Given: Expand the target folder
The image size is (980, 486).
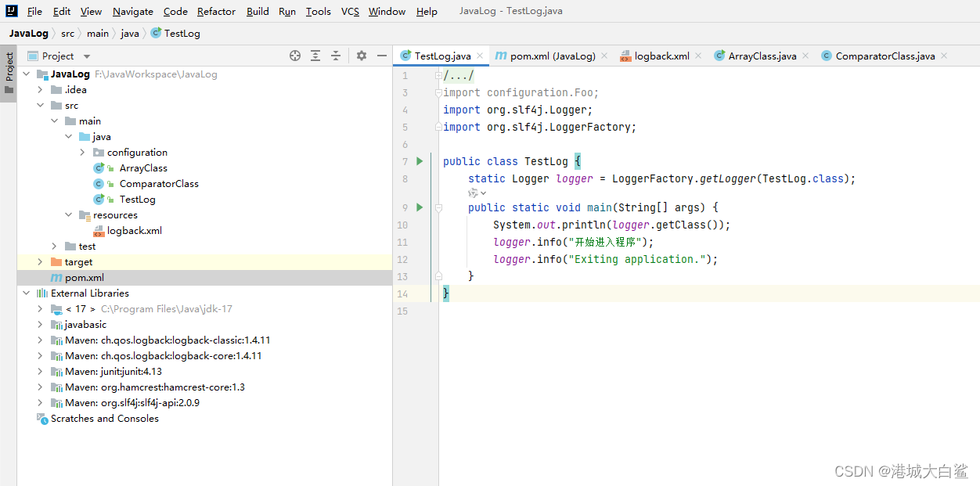Looking at the screenshot, I should tap(41, 262).
